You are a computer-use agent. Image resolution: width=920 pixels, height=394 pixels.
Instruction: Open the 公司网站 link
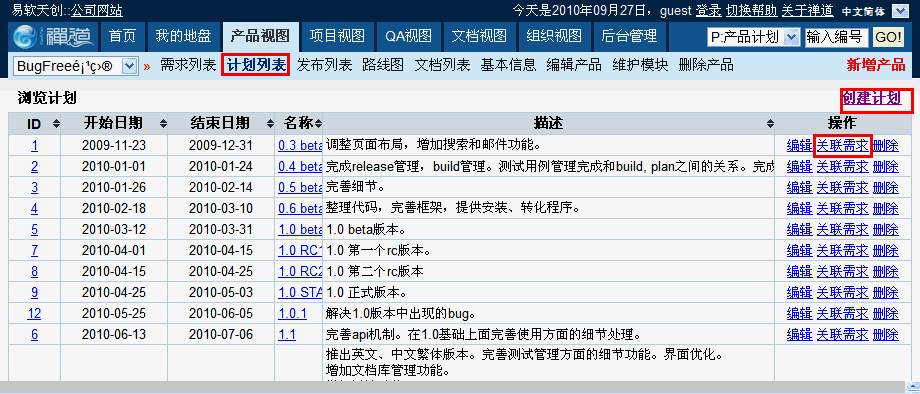(x=97, y=11)
